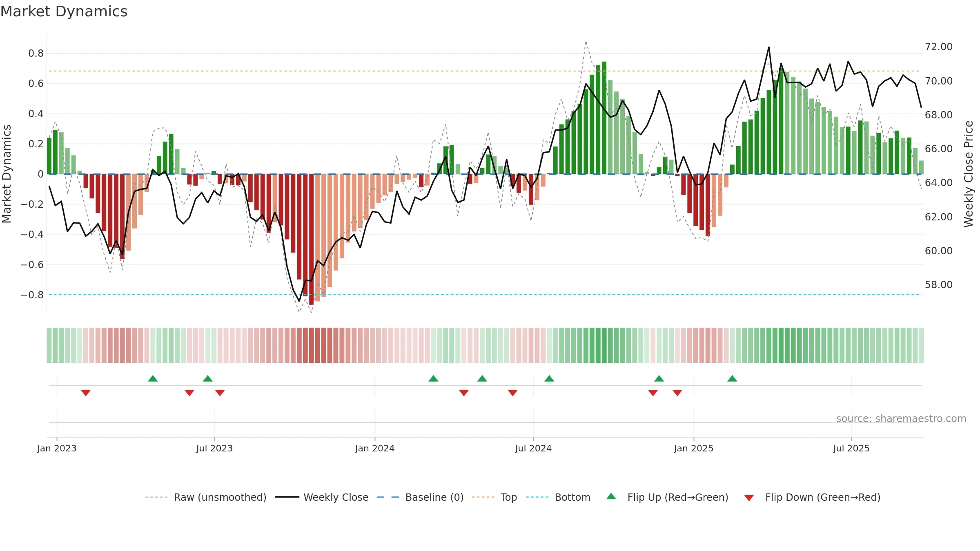
Task: Click the Jan 2025 x-axis label
Action: point(694,448)
